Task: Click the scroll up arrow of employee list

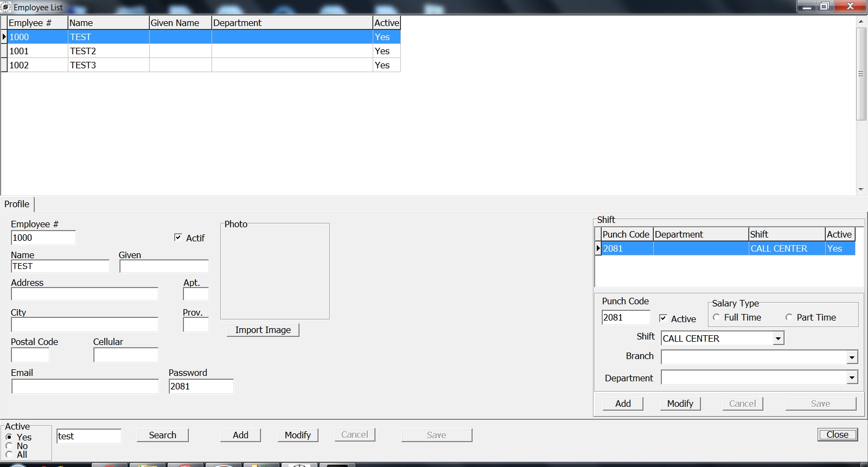Action: pyautogui.click(x=861, y=22)
